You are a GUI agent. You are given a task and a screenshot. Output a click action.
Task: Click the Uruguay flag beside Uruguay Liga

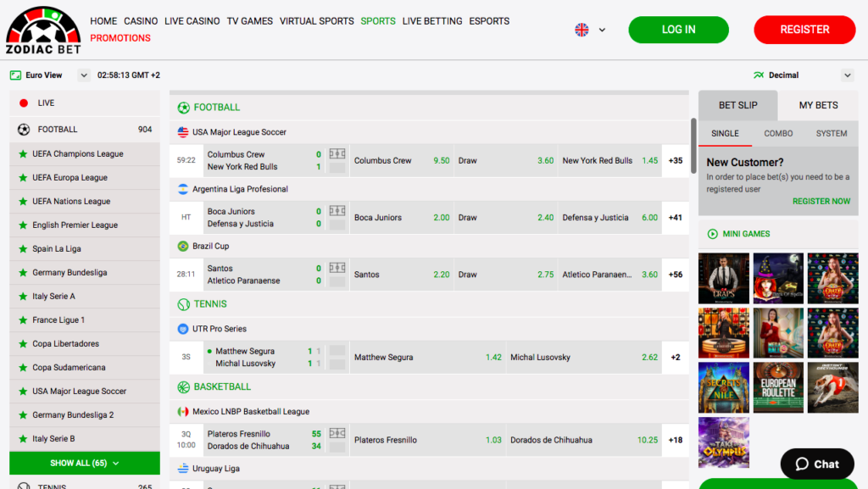click(183, 469)
